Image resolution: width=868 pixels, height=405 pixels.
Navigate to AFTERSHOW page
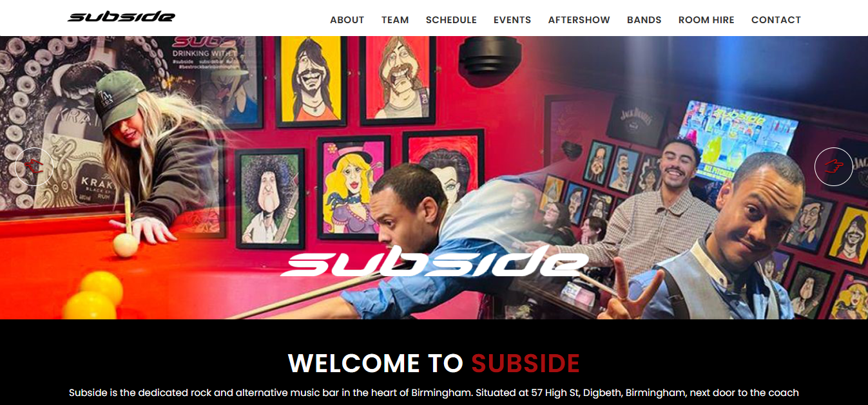579,20
